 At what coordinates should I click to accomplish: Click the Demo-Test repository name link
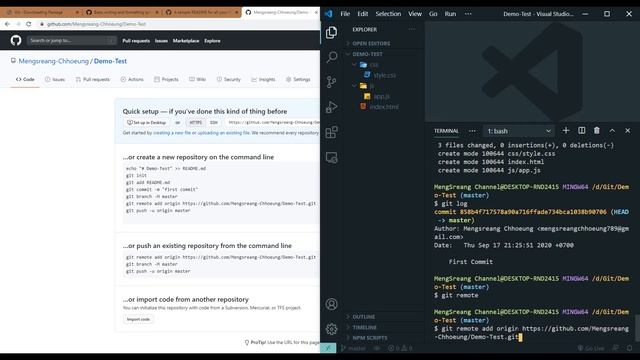[x=110, y=61]
